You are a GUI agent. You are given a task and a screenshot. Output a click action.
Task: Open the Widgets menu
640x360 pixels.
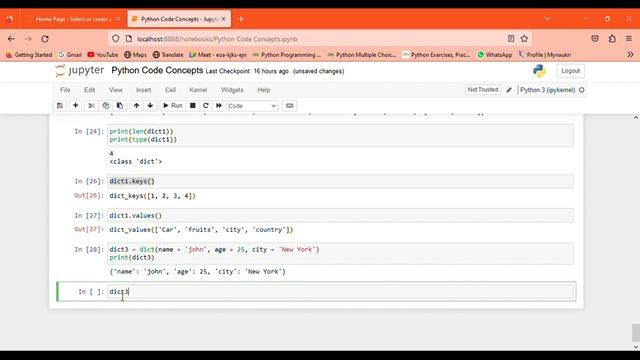tap(232, 90)
